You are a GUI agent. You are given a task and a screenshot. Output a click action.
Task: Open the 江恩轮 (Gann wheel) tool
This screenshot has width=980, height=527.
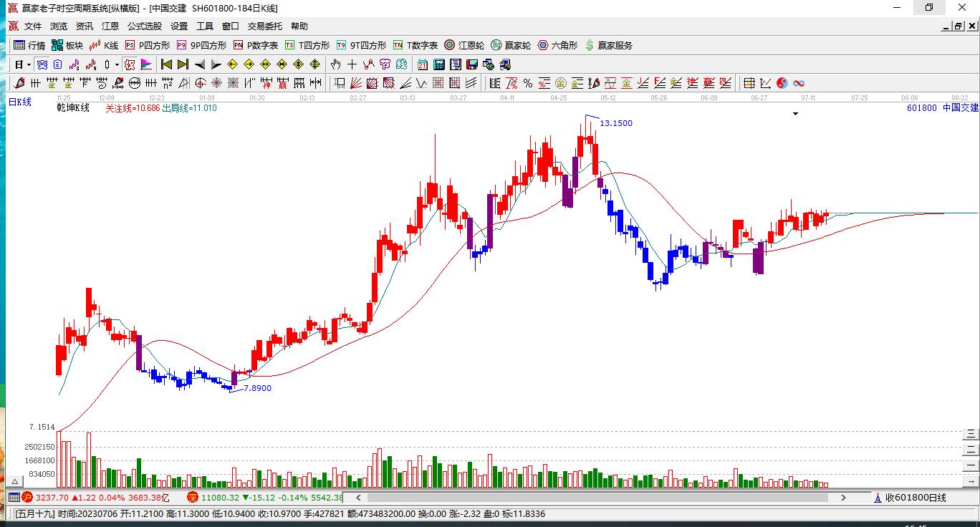pos(464,45)
